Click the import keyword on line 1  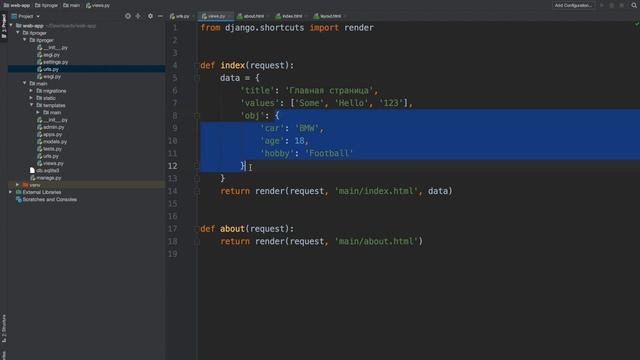pyautogui.click(x=324, y=28)
